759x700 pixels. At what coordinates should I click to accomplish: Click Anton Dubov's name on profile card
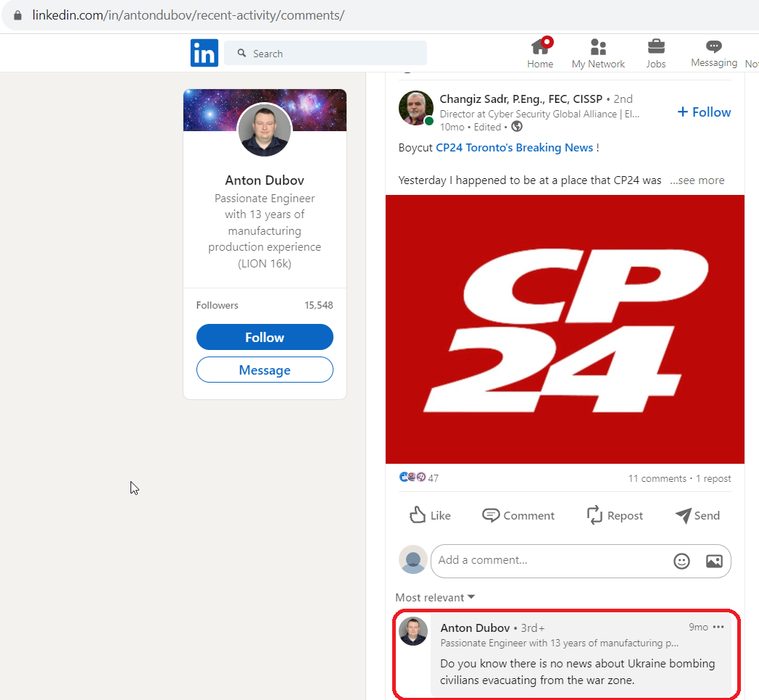coord(265,180)
